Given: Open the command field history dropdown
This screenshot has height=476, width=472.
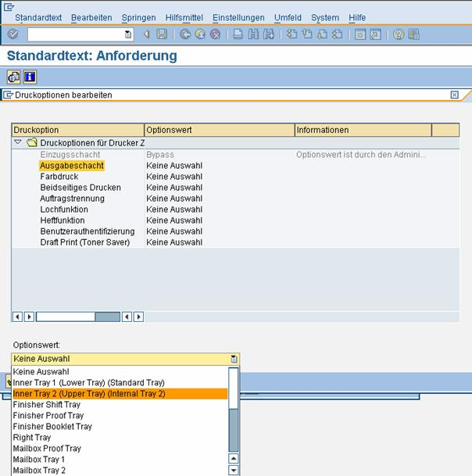Looking at the screenshot, I should 128,34.
